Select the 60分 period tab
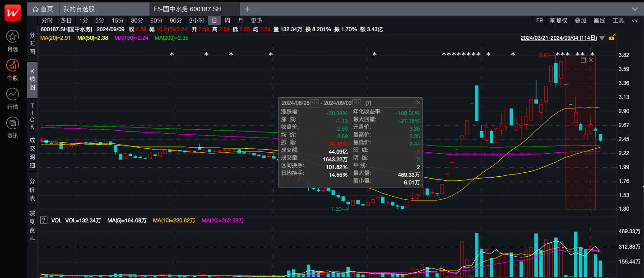The image size is (644, 278). (x=156, y=20)
